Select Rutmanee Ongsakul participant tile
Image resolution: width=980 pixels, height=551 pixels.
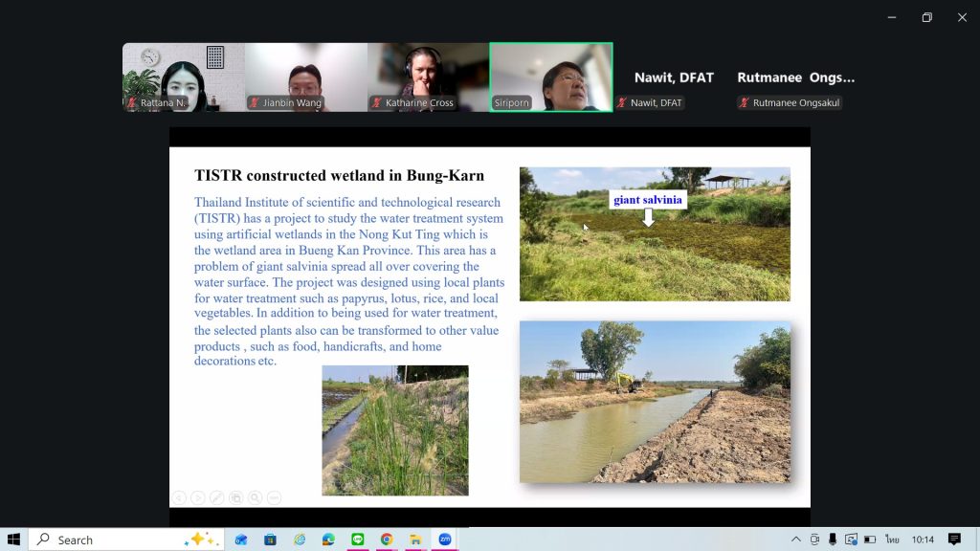[x=795, y=77]
